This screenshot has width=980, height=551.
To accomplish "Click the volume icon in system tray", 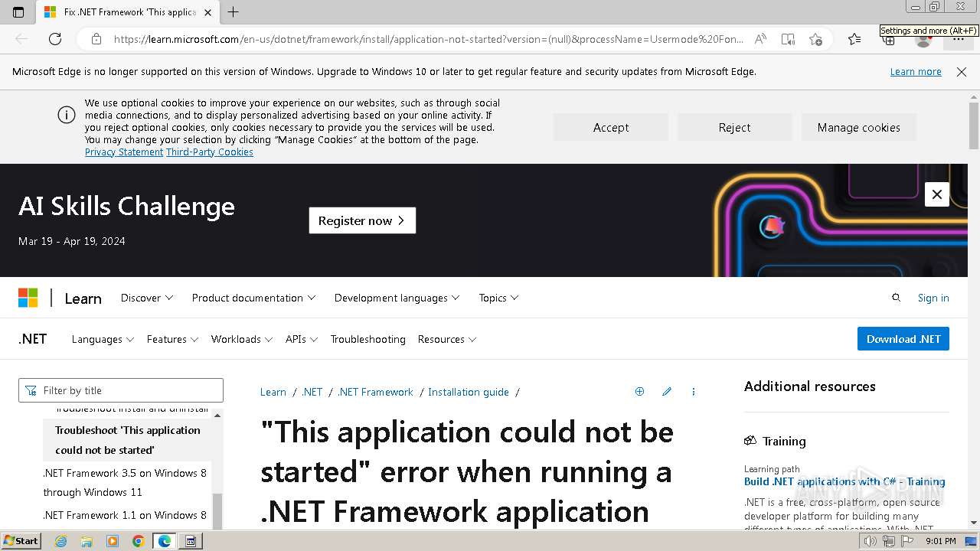I will pyautogui.click(x=871, y=541).
